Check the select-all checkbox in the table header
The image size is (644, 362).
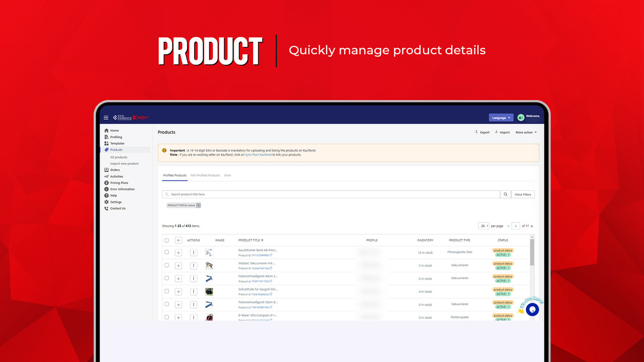point(167,240)
